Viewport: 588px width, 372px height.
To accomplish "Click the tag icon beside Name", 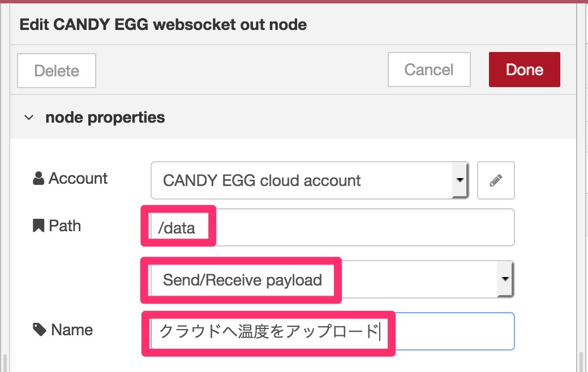I will (40, 330).
